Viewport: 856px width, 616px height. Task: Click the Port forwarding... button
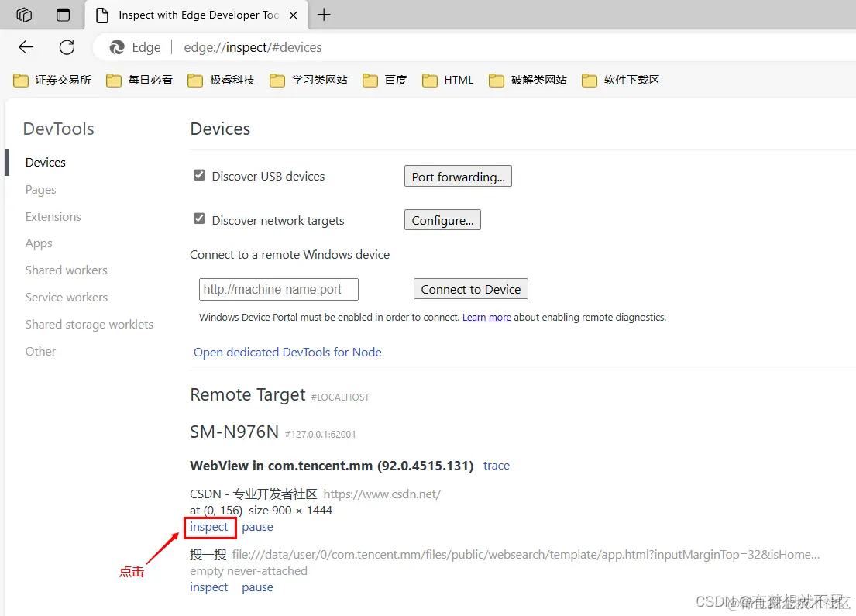click(458, 177)
